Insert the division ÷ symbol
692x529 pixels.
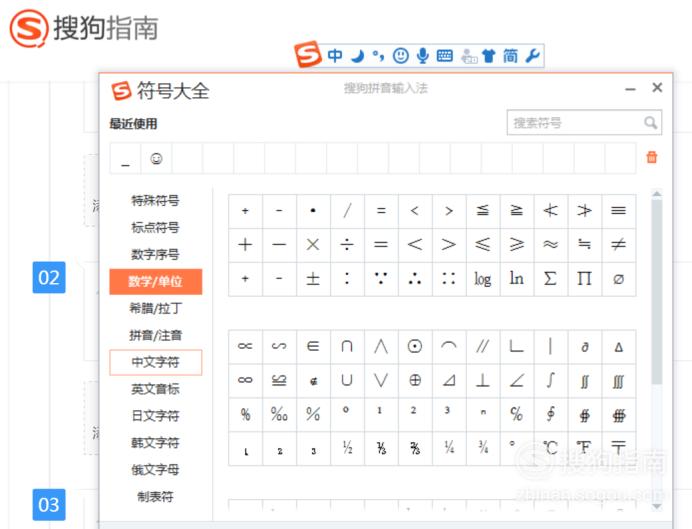347,244
